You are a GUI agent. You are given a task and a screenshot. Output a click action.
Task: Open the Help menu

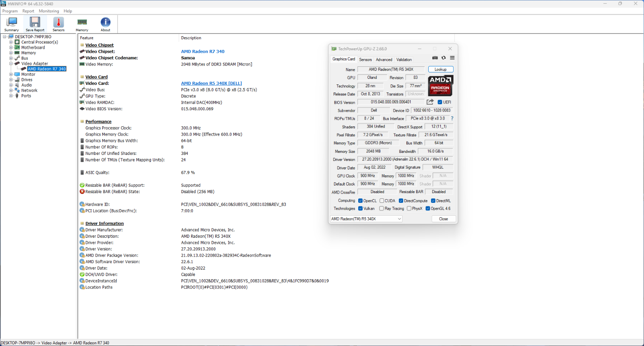[68, 11]
